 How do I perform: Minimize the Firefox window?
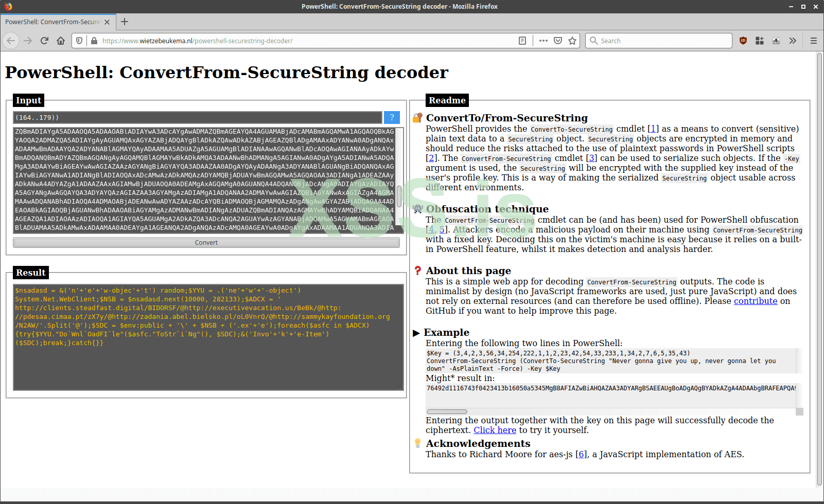pos(791,7)
